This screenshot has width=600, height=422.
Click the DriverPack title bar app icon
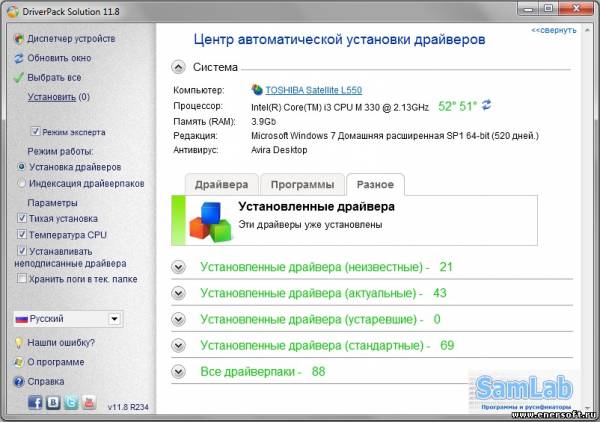pos(13,11)
